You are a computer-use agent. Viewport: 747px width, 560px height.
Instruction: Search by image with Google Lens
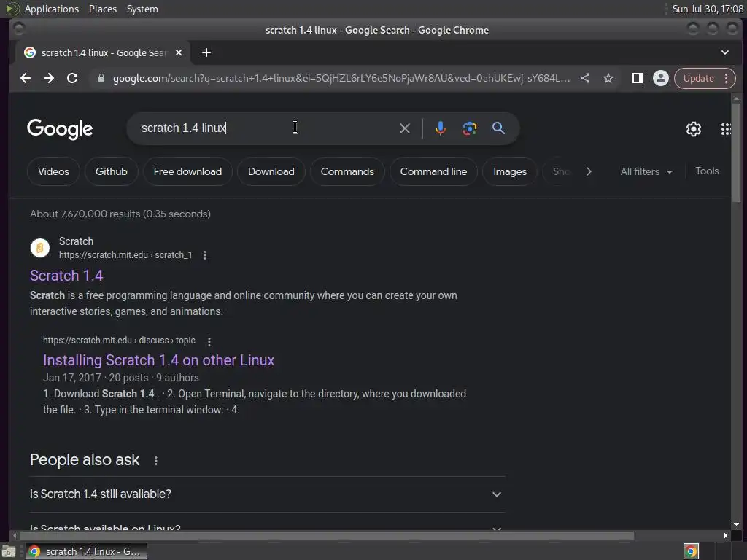click(x=469, y=128)
